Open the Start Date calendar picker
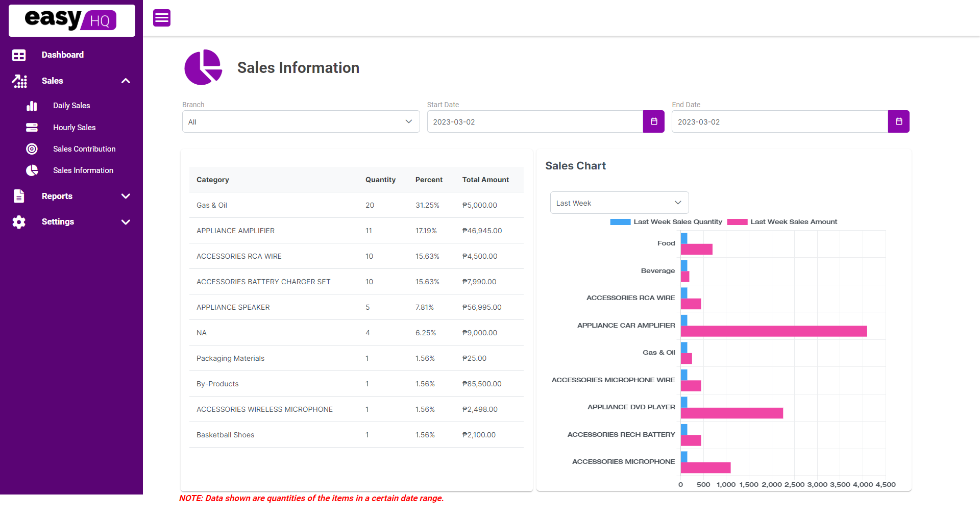Viewport: 980px width, 519px height. coord(654,121)
